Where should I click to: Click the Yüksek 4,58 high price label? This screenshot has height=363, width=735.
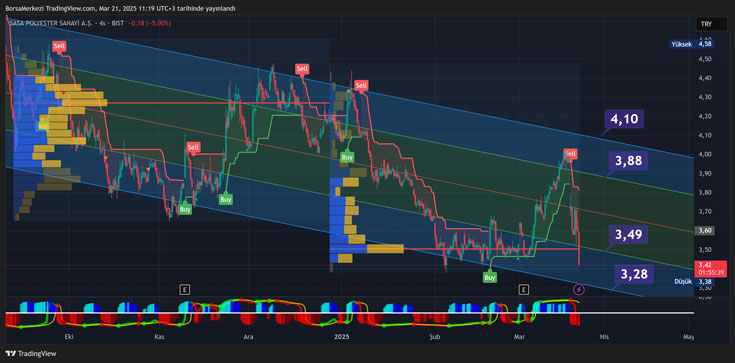coord(692,44)
